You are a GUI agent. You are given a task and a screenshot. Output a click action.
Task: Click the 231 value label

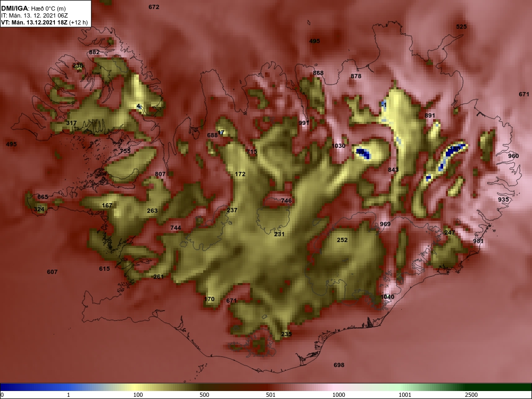coord(279,234)
